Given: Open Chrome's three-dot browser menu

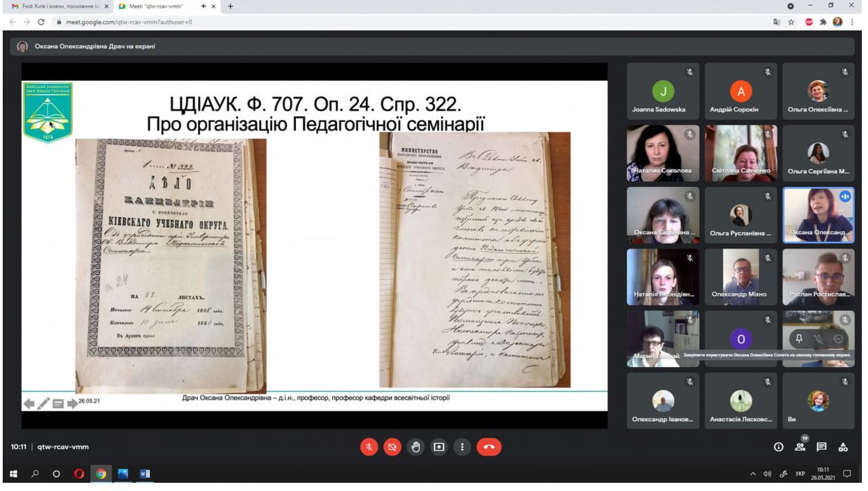Looking at the screenshot, I should pos(852,22).
